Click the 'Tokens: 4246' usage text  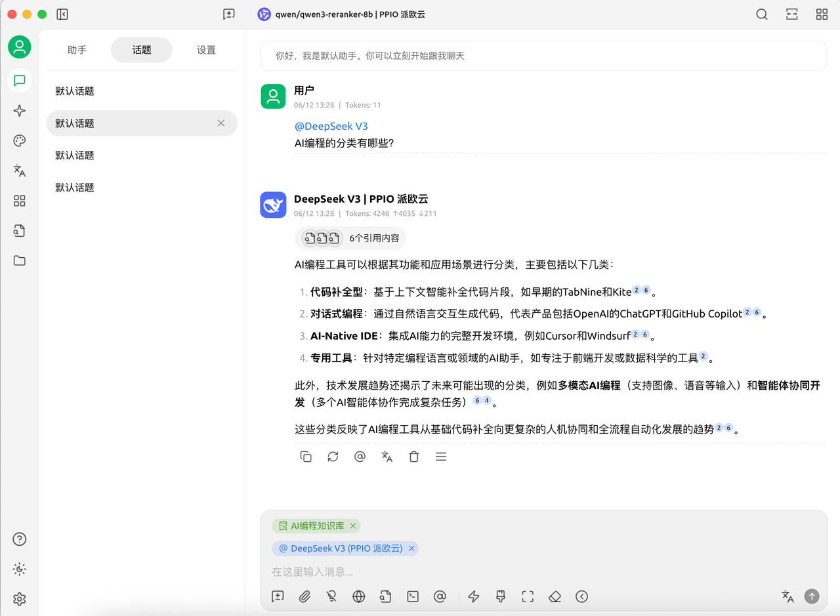coord(367,213)
